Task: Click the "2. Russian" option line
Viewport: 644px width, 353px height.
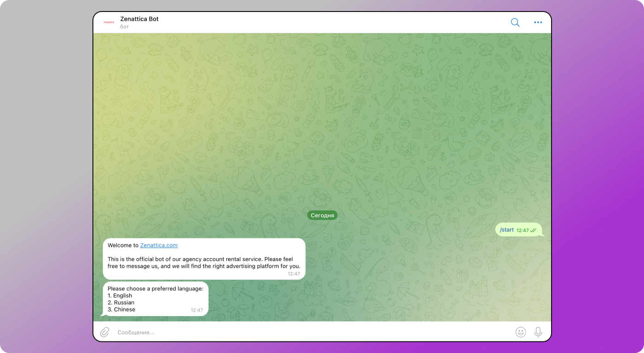Action: [x=121, y=302]
